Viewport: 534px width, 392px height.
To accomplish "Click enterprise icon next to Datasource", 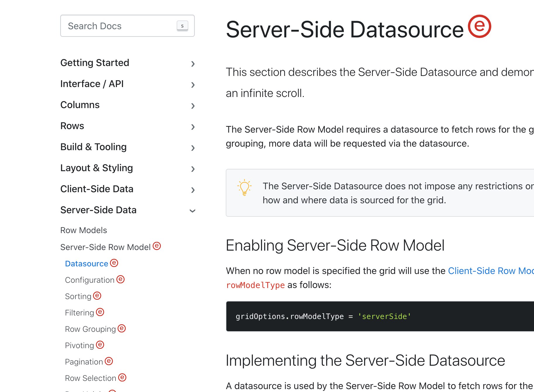I will click(x=114, y=263).
